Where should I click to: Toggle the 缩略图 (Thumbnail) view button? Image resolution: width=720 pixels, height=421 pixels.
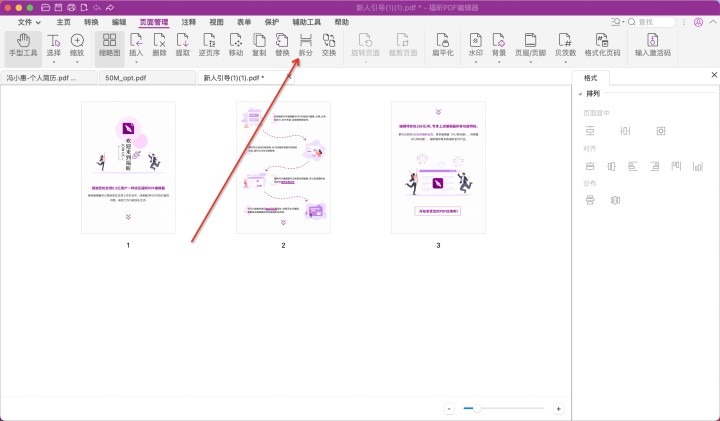(x=109, y=44)
